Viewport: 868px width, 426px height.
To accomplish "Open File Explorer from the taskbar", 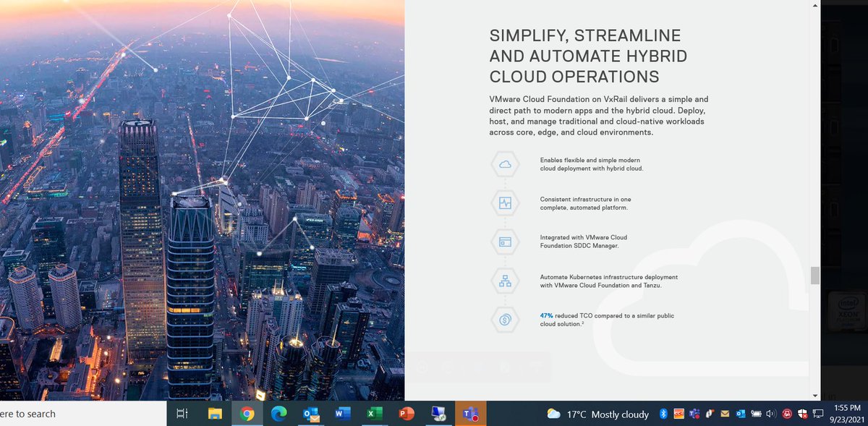I will click(x=215, y=414).
